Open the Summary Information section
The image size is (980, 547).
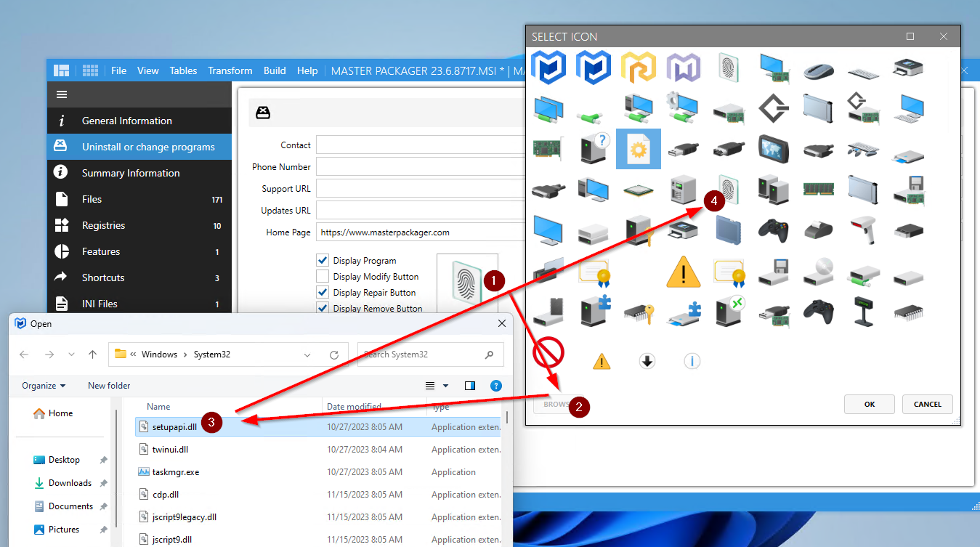click(139, 173)
